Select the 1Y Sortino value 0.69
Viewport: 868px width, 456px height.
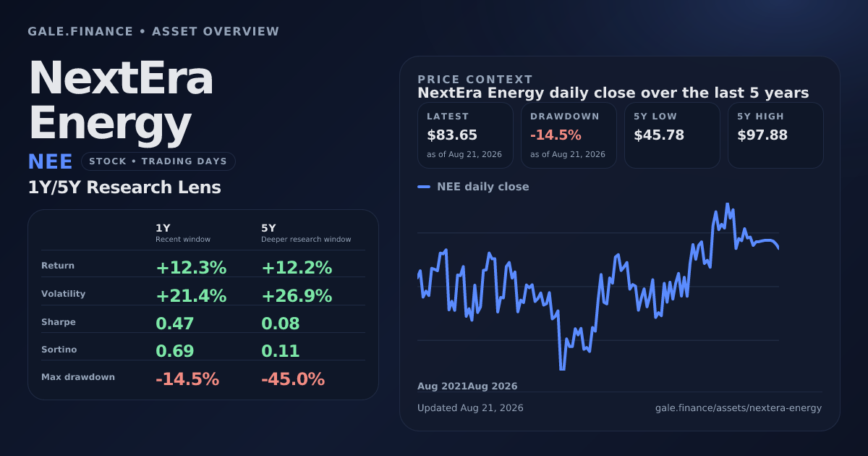(x=175, y=352)
